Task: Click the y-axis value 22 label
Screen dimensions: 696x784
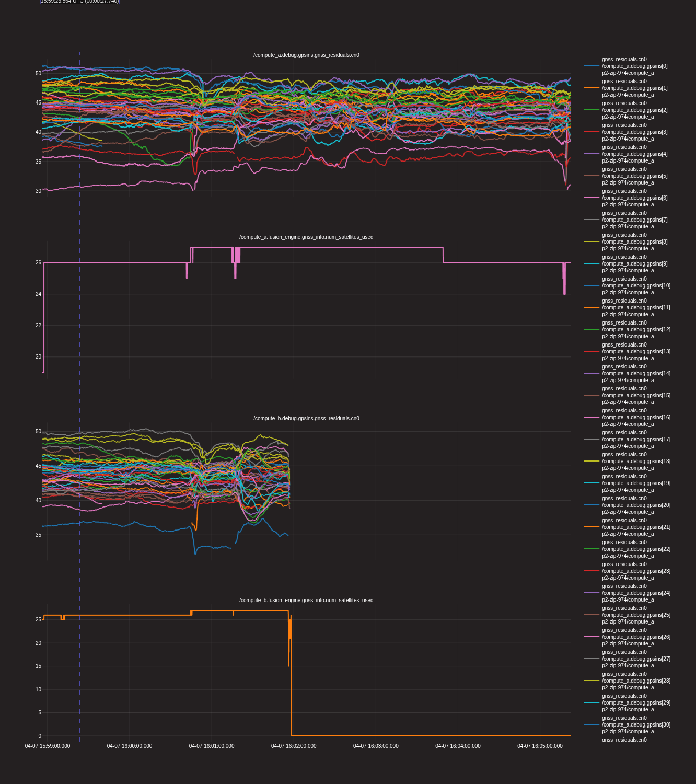Action: pos(38,326)
